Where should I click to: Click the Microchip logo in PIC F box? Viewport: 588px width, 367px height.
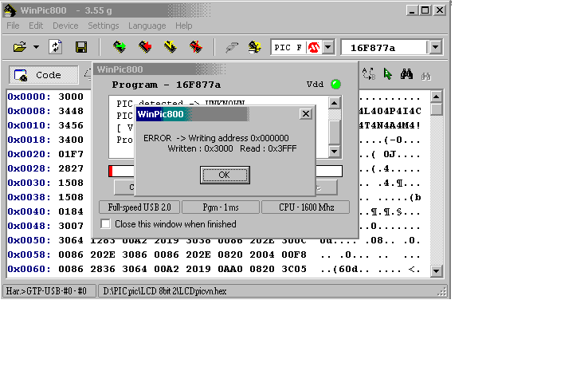click(313, 48)
